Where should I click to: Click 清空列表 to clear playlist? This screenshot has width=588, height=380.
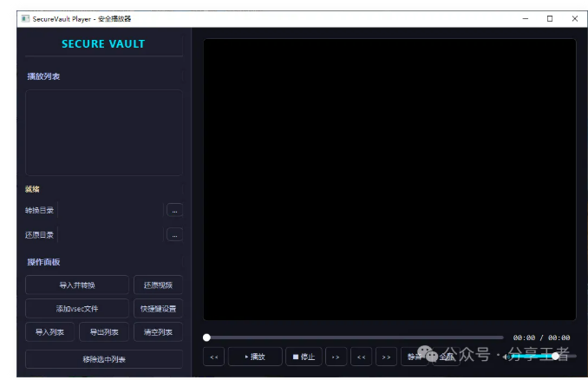(x=158, y=332)
